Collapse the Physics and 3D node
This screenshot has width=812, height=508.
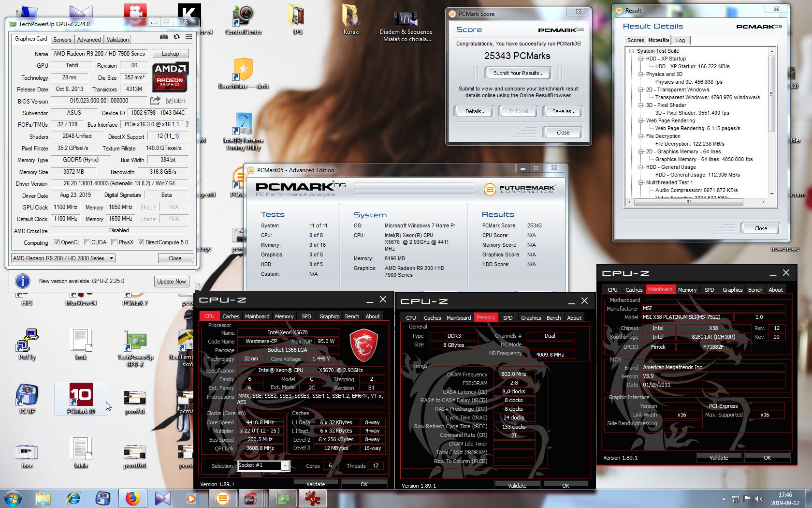(640, 74)
